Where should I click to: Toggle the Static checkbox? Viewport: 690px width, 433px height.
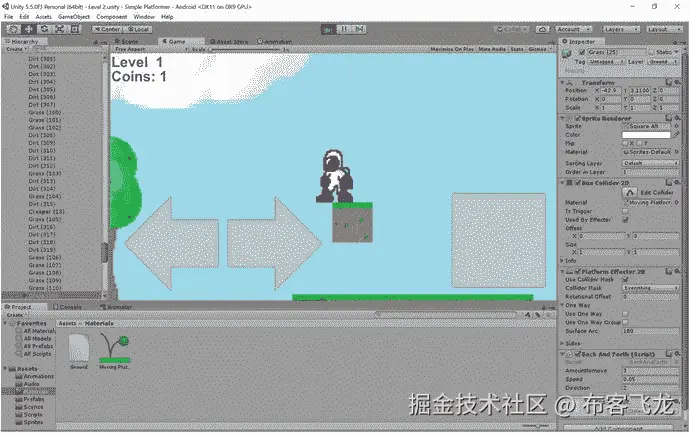pos(652,52)
